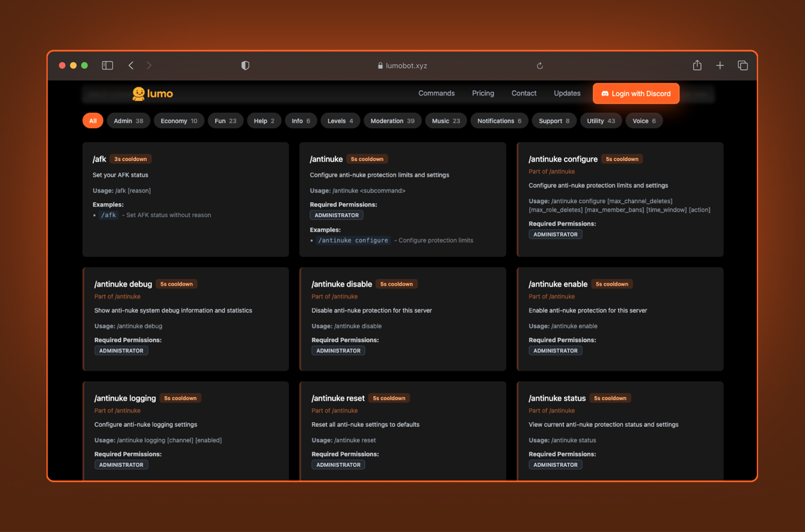The width and height of the screenshot is (805, 532).
Task: Filter commands by Moderation category
Action: pyautogui.click(x=392, y=121)
